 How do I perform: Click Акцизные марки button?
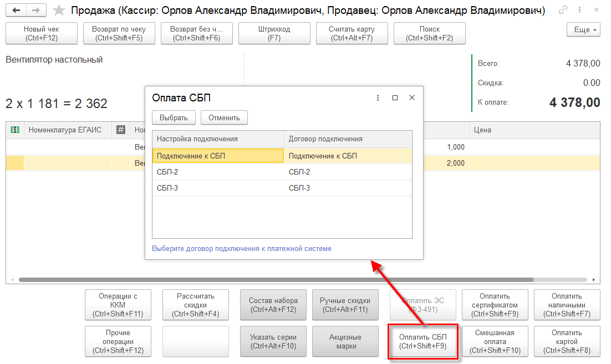(345, 341)
